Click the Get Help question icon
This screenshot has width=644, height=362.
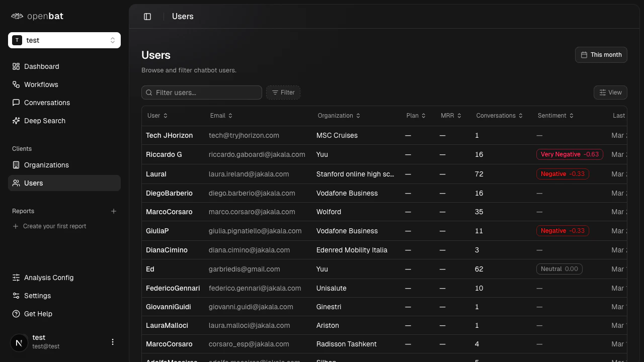(16, 314)
